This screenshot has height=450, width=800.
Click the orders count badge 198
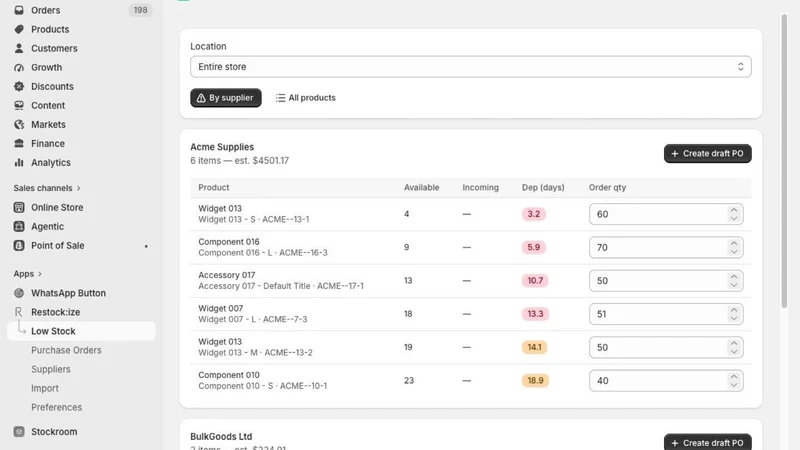[x=140, y=10]
